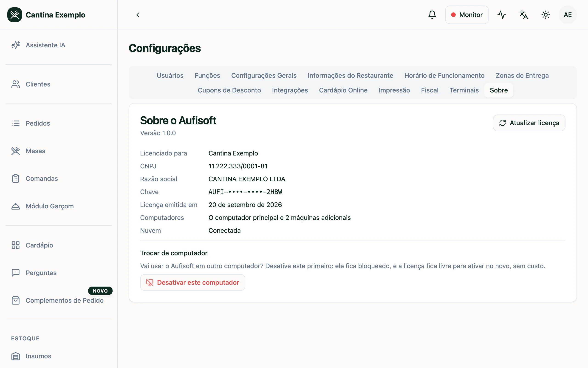Switch to the Fiscal tab
The image size is (588, 368).
pyautogui.click(x=430, y=90)
